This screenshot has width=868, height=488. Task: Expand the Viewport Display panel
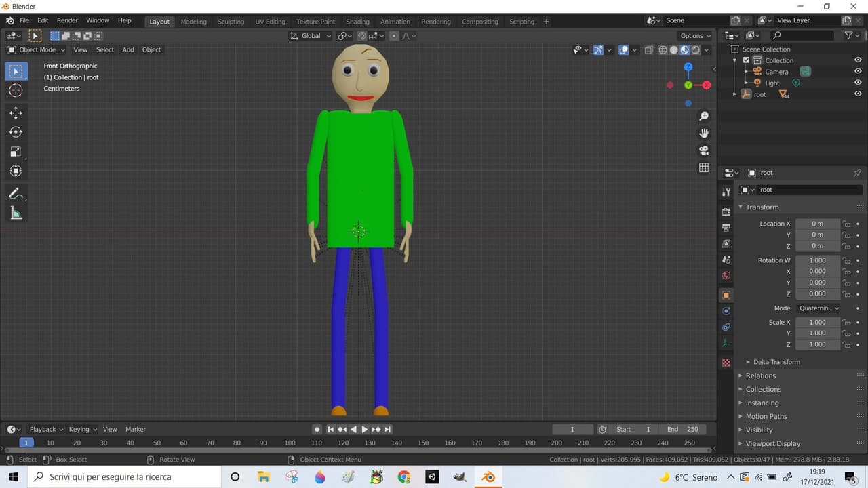pos(773,443)
